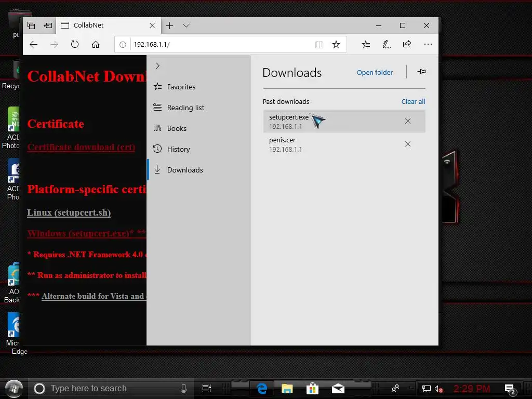
Task: Add notes with the pen icon
Action: [386, 45]
